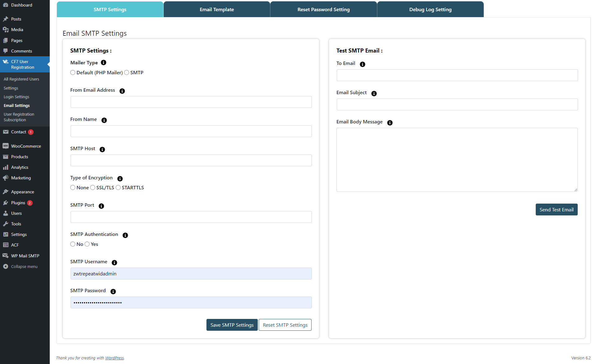Viewport: 592px width, 364px height.
Task: Open the WordPress link in footer
Action: coord(114,358)
